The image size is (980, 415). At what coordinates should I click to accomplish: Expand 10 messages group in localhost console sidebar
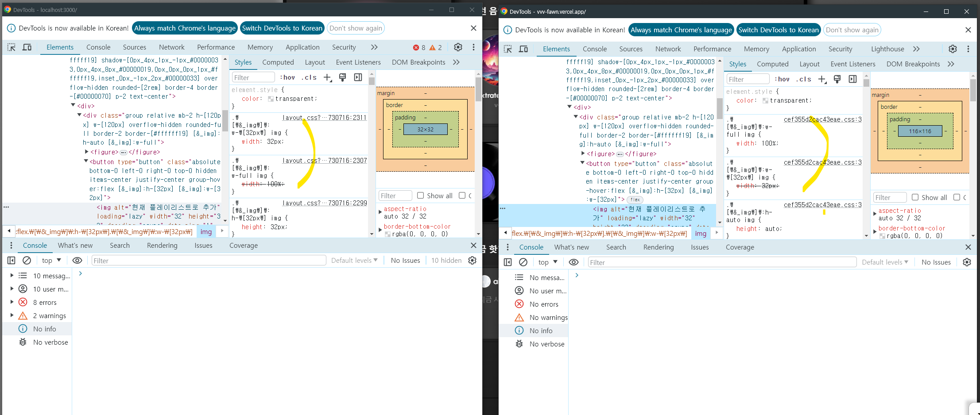click(x=12, y=276)
